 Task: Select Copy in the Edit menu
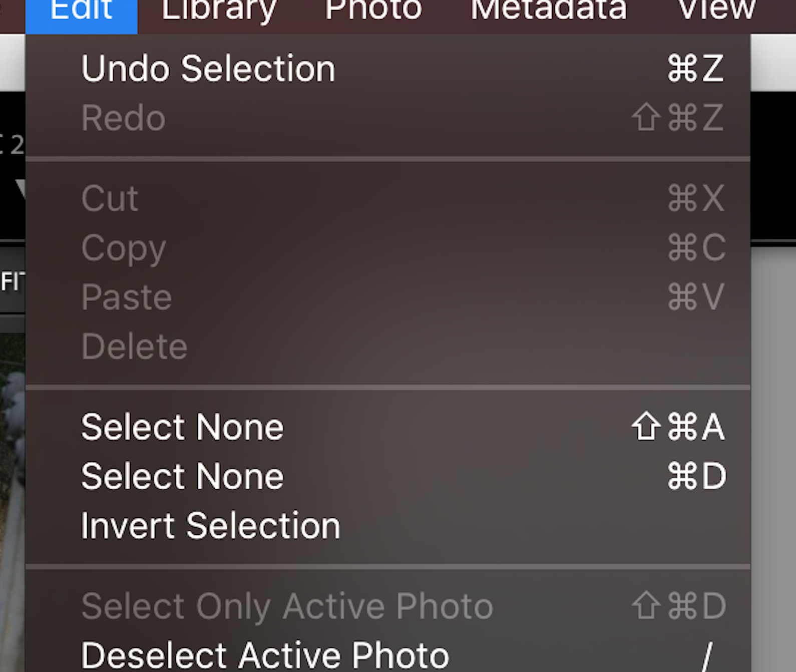[x=124, y=248]
